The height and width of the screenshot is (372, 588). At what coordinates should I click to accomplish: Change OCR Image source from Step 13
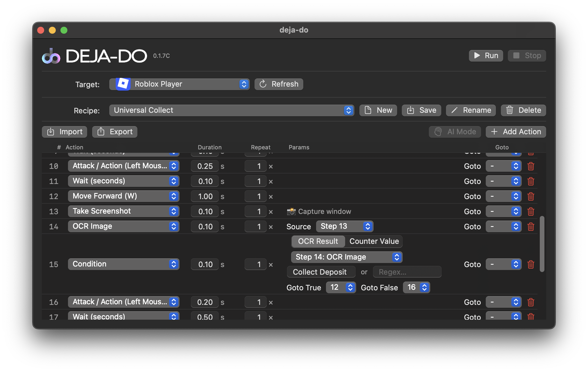coord(345,226)
